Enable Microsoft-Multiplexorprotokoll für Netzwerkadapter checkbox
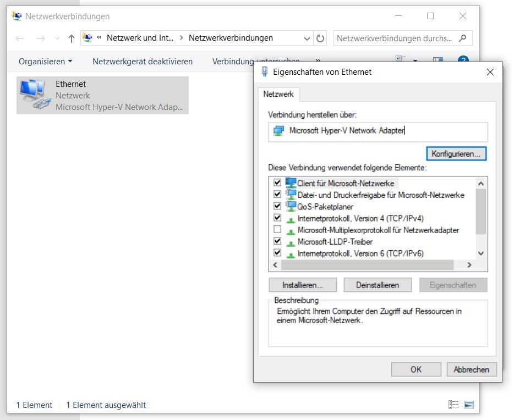 click(x=277, y=230)
